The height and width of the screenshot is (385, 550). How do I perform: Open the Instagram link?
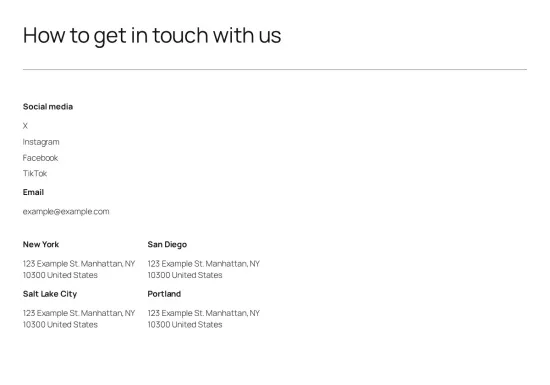[x=41, y=142]
